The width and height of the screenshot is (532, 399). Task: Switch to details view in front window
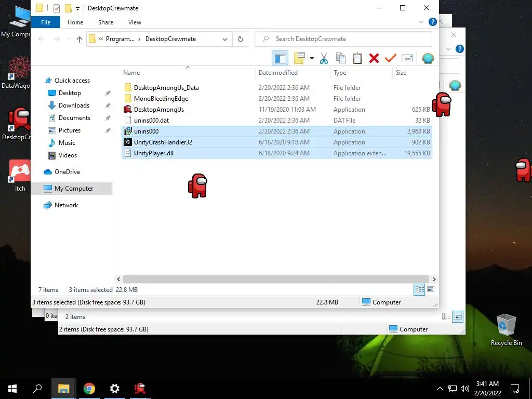pyautogui.click(x=419, y=290)
